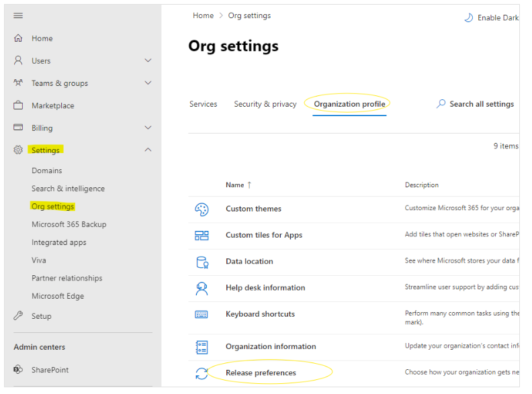Open Organization information setting
This screenshot has height=394, width=532.
point(271,346)
